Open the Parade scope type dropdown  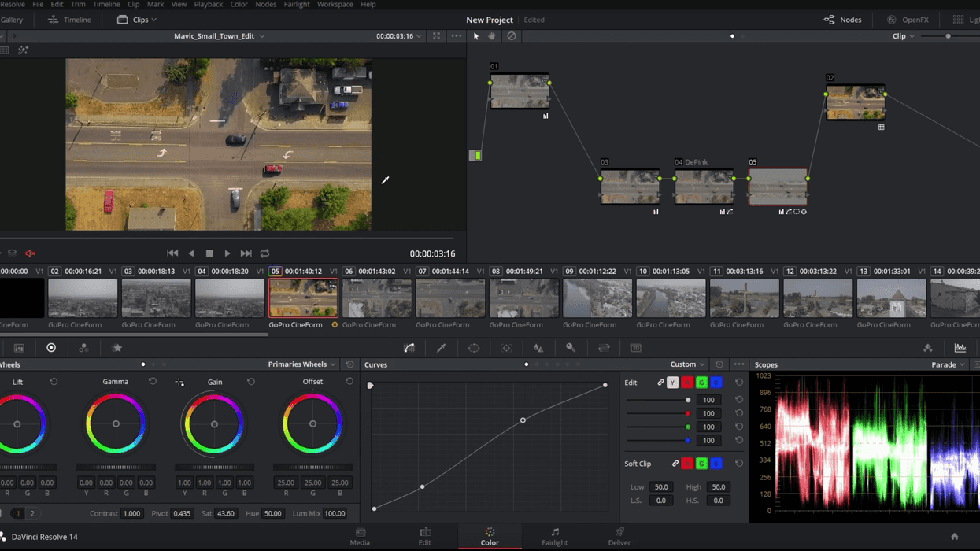coord(948,364)
